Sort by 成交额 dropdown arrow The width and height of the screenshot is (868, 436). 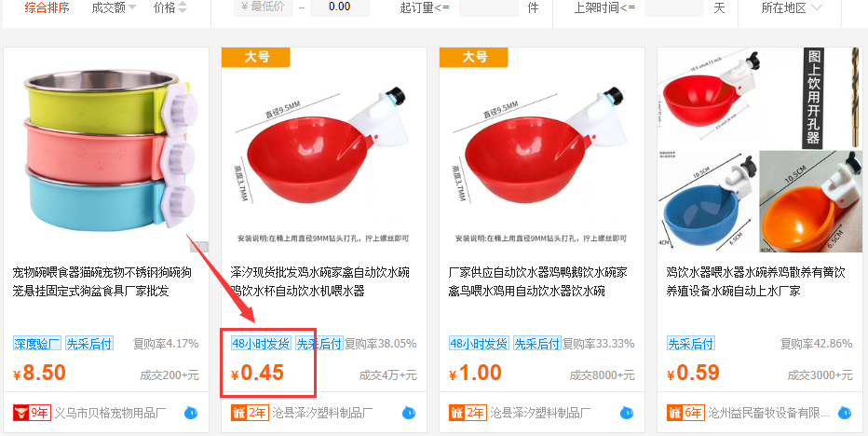(131, 8)
